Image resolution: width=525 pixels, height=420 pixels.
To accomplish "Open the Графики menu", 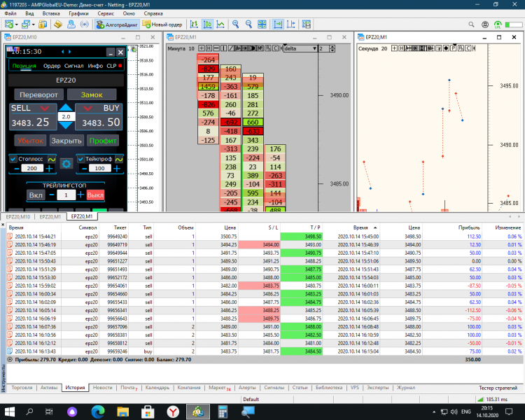I will tap(78, 13).
